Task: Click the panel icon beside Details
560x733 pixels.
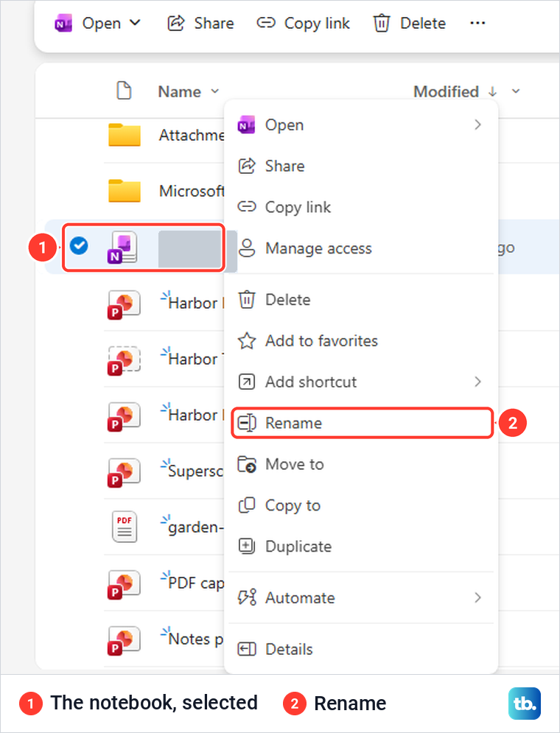Action: coord(247,649)
